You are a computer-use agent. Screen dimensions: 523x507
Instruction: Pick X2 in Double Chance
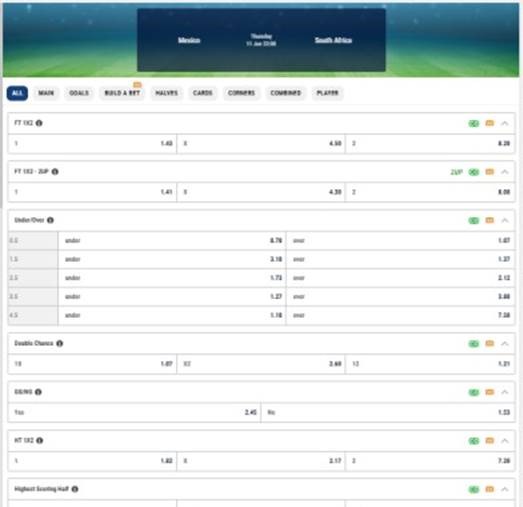pyautogui.click(x=261, y=364)
